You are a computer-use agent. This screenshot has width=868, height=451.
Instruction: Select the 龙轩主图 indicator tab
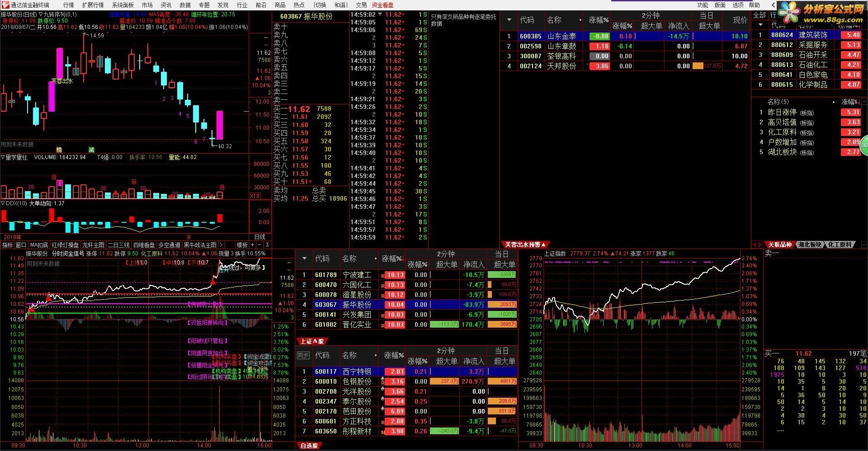pos(94,245)
